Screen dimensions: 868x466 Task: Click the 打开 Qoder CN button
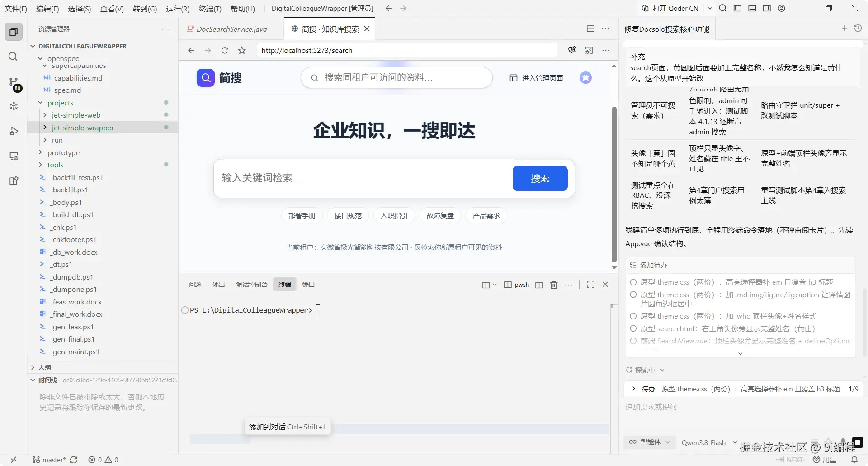click(670, 8)
